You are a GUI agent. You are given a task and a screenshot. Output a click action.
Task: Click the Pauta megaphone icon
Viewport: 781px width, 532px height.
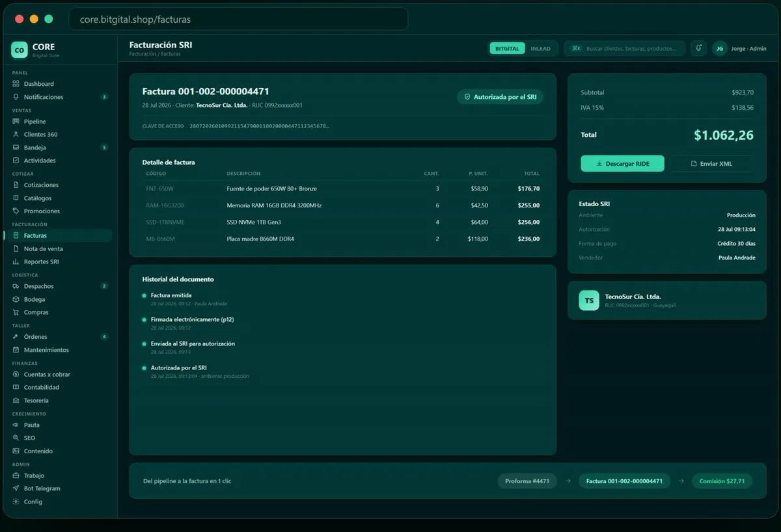click(16, 425)
